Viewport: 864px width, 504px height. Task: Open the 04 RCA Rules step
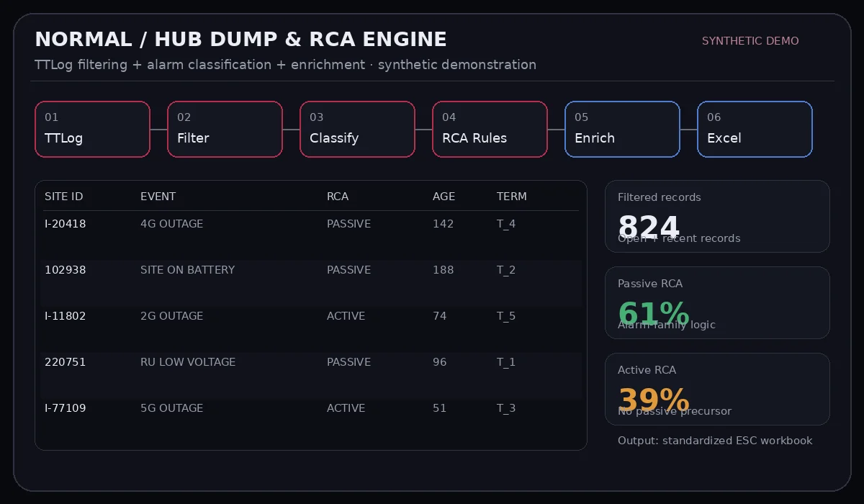490,129
